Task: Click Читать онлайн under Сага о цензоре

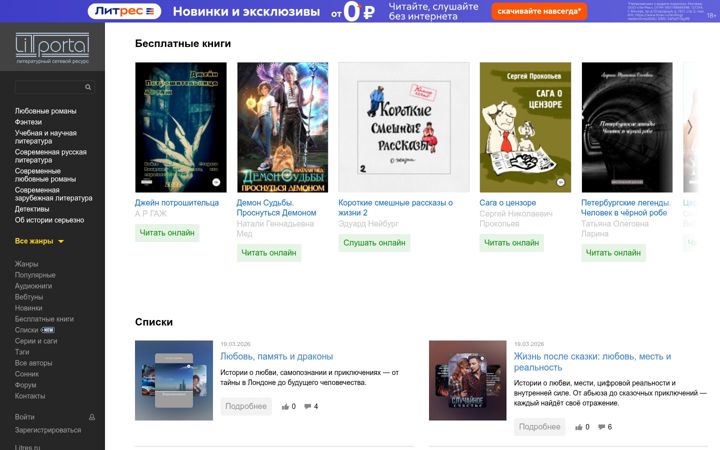Action: click(x=512, y=243)
